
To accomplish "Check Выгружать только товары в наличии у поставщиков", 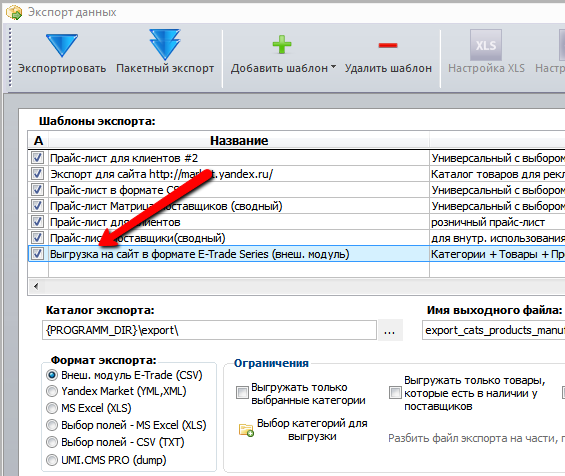I will pos(395,393).
